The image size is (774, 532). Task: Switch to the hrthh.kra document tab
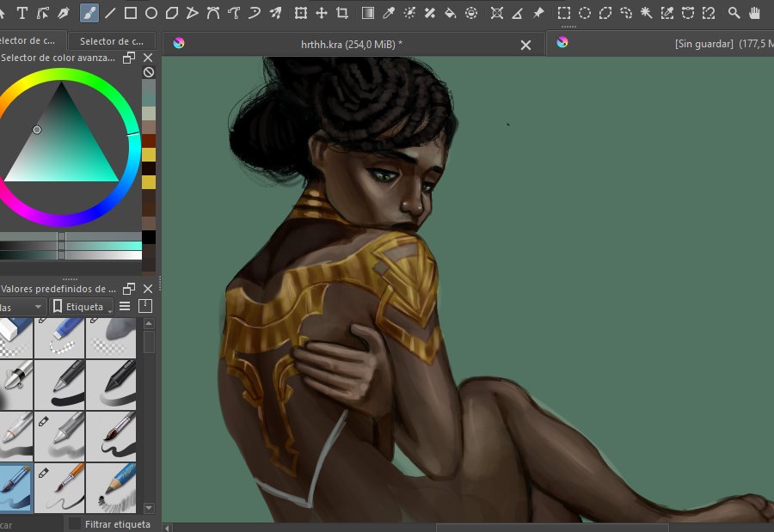pyautogui.click(x=352, y=44)
